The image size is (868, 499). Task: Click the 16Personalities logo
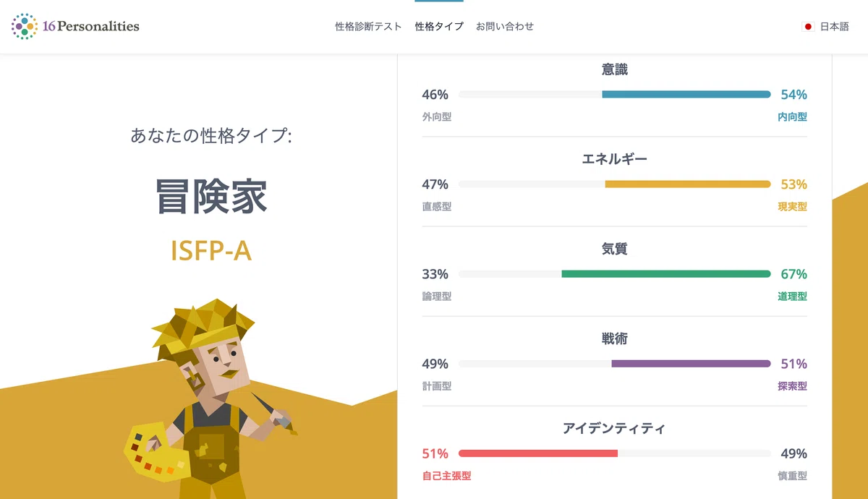tap(75, 27)
